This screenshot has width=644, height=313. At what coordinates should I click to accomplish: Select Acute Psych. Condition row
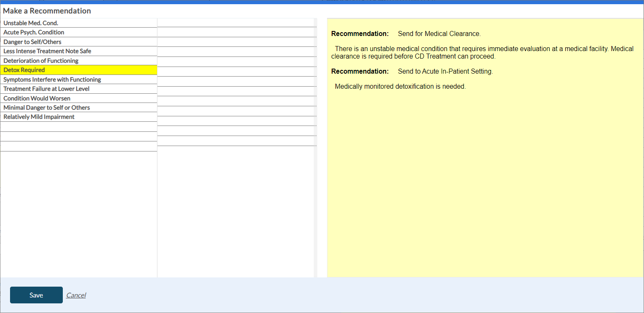[33, 32]
